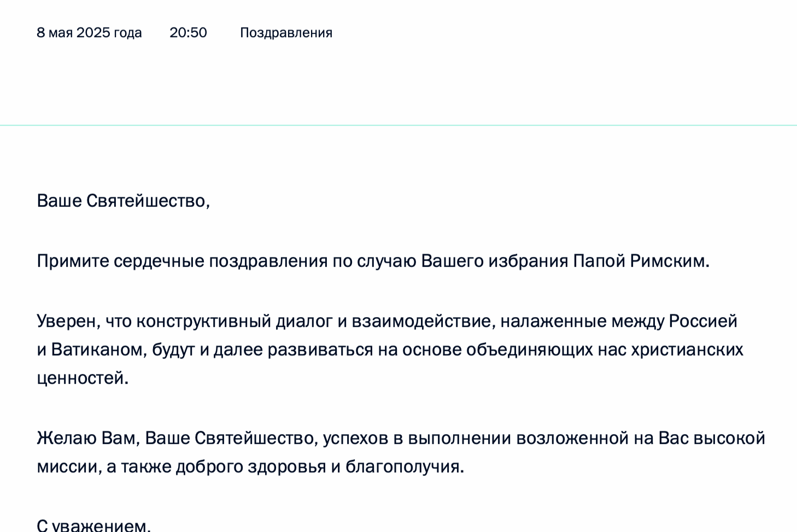Click the word благополучия

404,467
